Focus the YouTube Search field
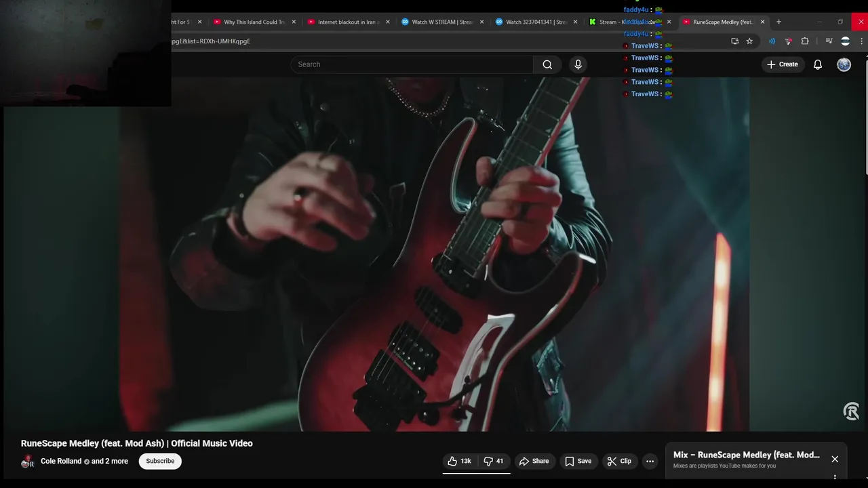 click(x=412, y=64)
